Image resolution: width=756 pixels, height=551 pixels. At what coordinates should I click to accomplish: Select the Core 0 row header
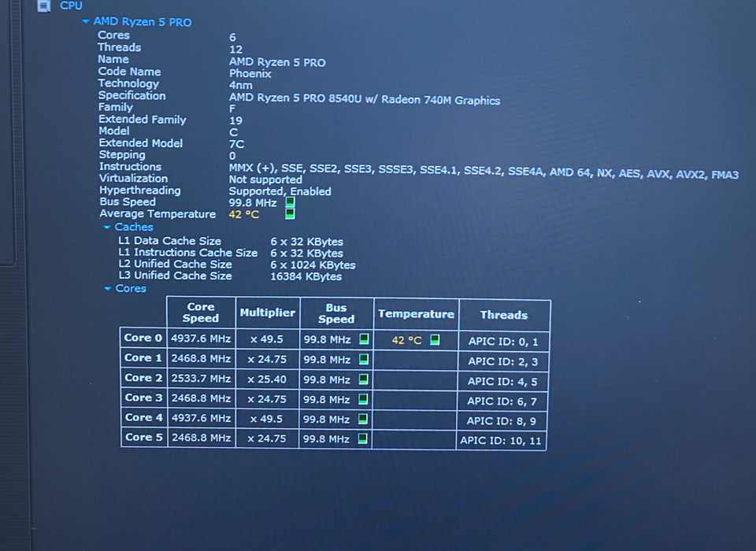[143, 338]
